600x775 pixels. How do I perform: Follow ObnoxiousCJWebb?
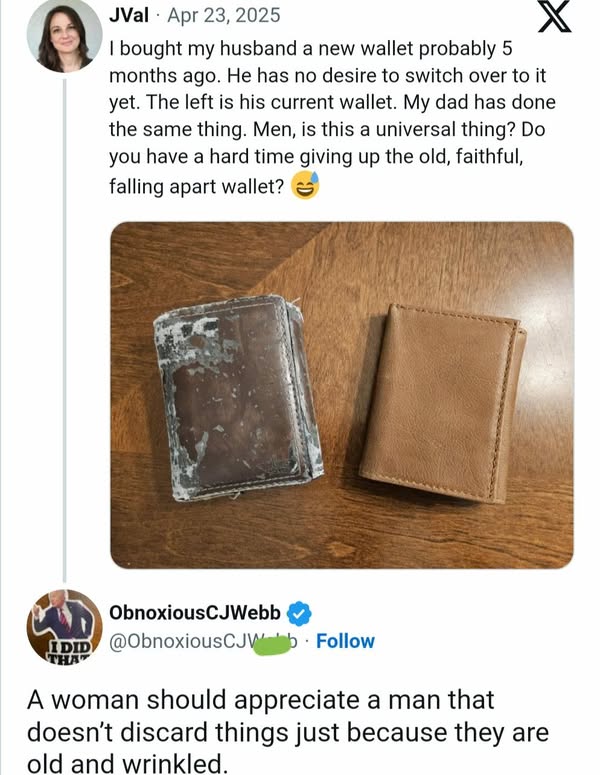coord(345,641)
